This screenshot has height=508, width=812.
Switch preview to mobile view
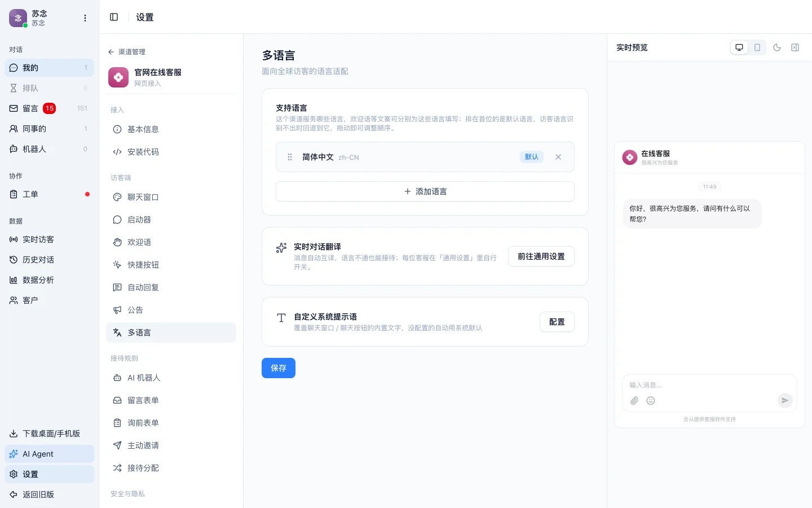[x=757, y=47]
